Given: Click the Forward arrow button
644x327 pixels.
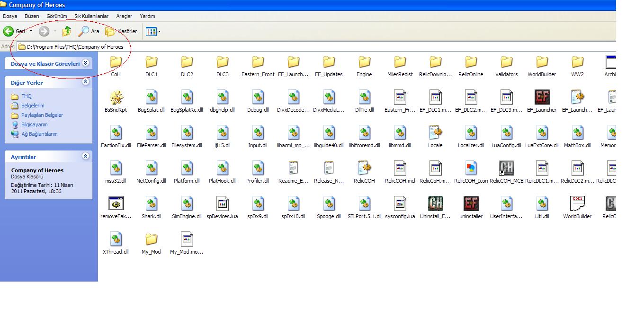Looking at the screenshot, I should [x=44, y=31].
